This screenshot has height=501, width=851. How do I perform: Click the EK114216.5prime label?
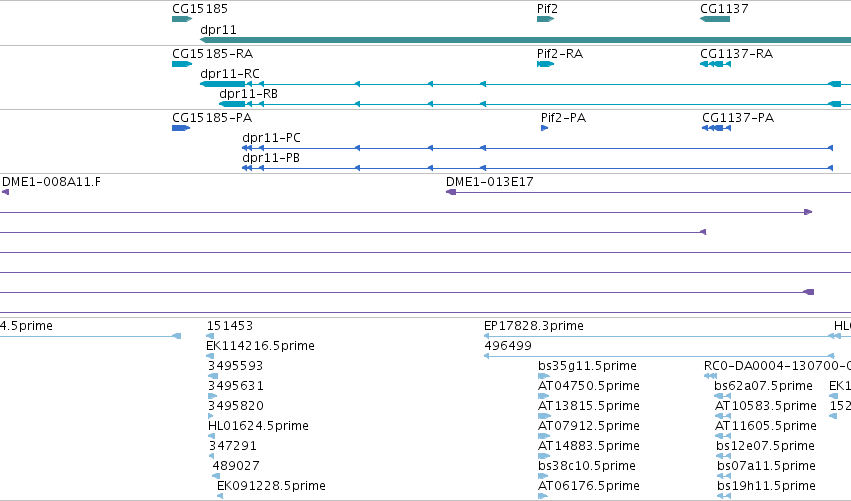click(261, 346)
